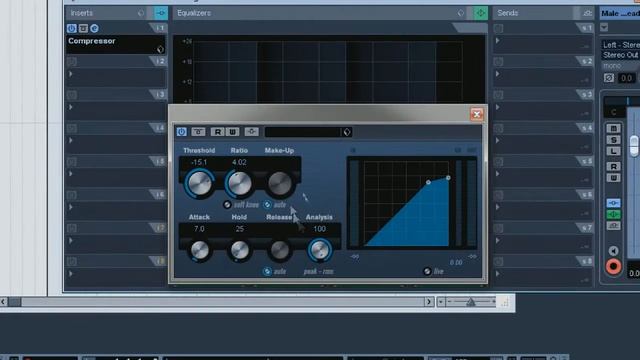Click the Hold value 25

click(240, 229)
